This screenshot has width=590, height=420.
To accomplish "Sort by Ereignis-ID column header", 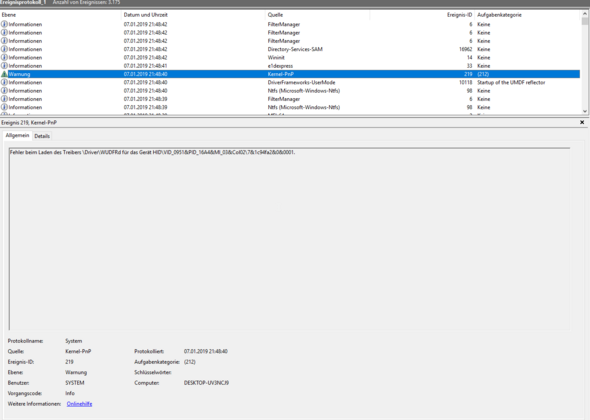I will 422,15.
